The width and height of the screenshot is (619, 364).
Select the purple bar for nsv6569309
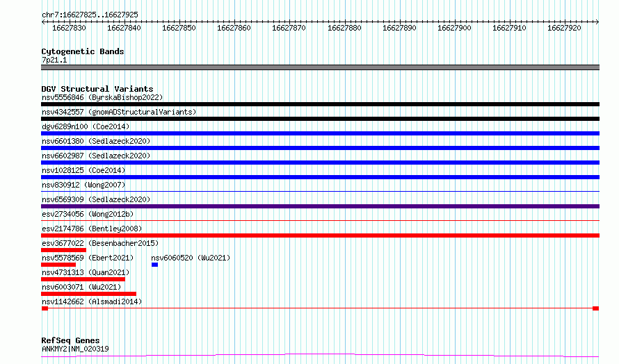click(x=320, y=206)
